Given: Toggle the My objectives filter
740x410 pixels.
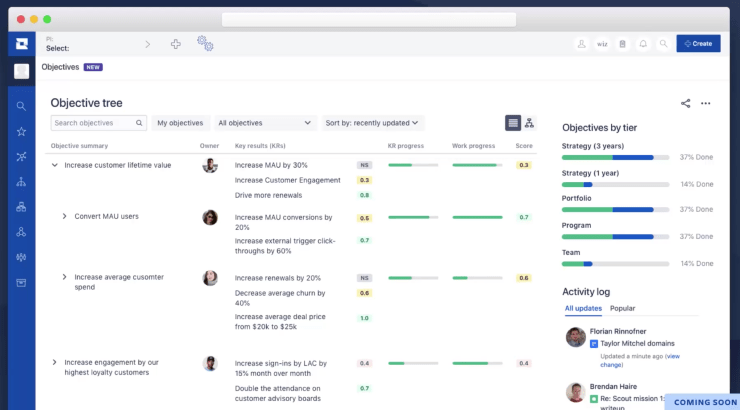Looking at the screenshot, I should point(180,123).
